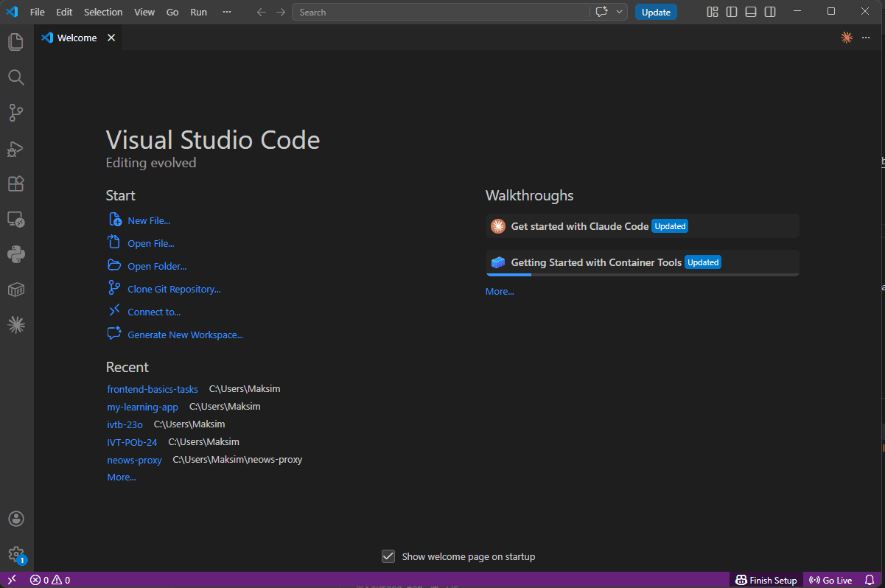
Task: Show more recent folders via More...
Action: point(122,477)
